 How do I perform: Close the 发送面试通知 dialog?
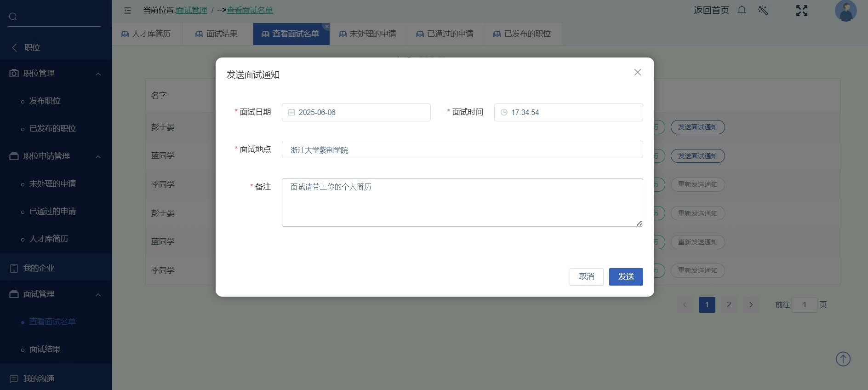click(x=637, y=72)
